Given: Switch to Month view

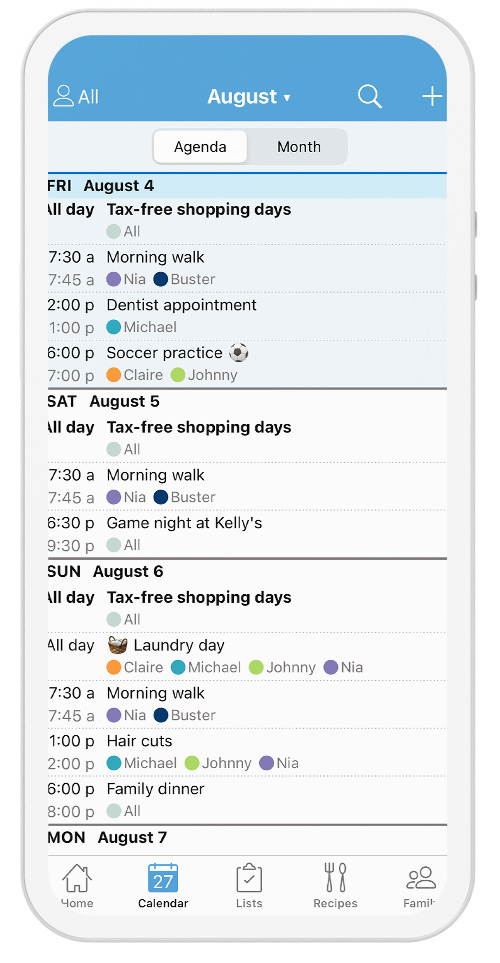Looking at the screenshot, I should [299, 147].
